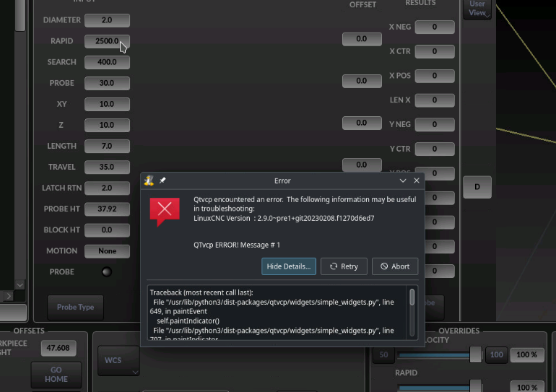Click the X CTR result field
The height and width of the screenshot is (392, 556).
(435, 51)
